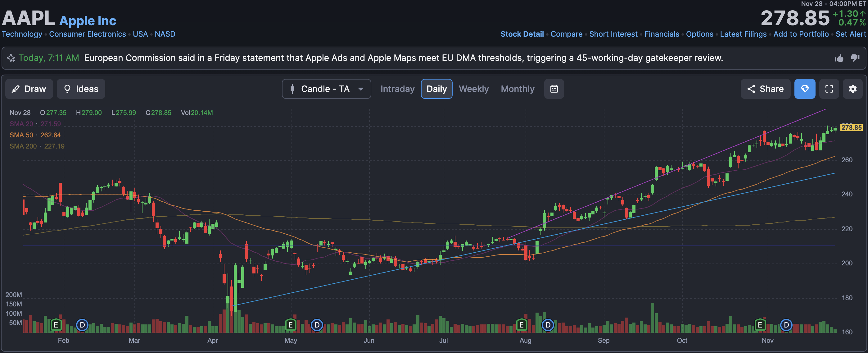Enter fullscreen chart mode
The width and height of the screenshot is (868, 353).
(829, 89)
